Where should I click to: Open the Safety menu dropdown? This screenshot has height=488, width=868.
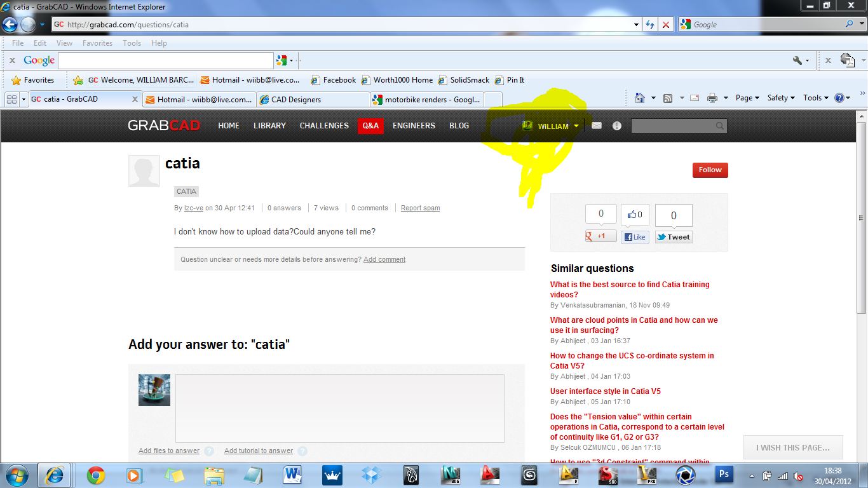(x=782, y=98)
